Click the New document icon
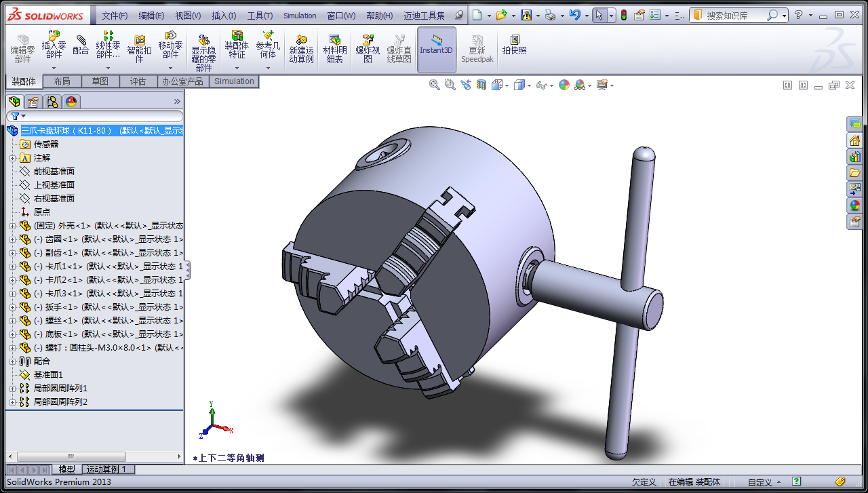The height and width of the screenshot is (493, 868). click(x=477, y=15)
